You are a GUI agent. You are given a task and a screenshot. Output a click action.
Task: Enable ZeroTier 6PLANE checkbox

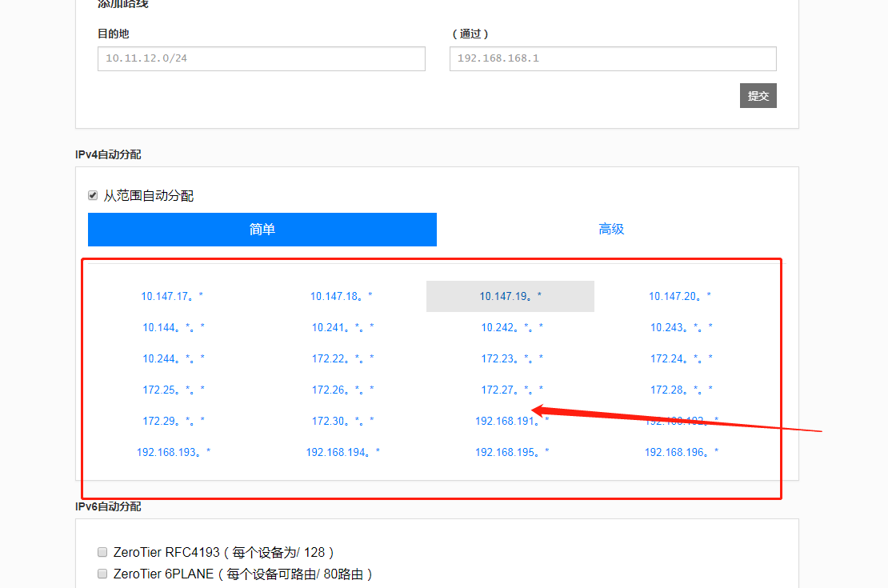click(x=102, y=574)
